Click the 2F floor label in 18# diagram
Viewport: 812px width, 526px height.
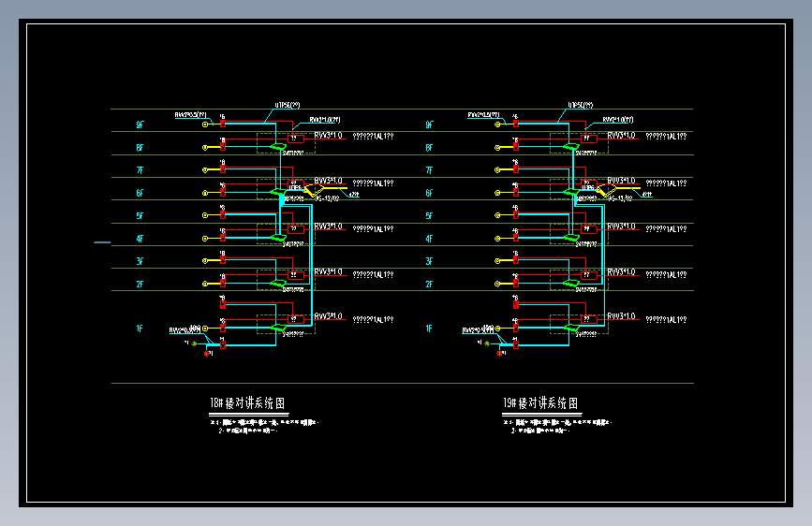pyautogui.click(x=140, y=285)
